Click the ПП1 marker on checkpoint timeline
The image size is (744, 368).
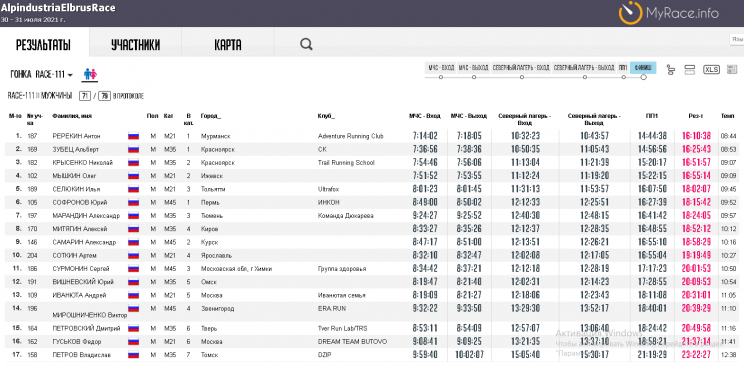pyautogui.click(x=623, y=77)
